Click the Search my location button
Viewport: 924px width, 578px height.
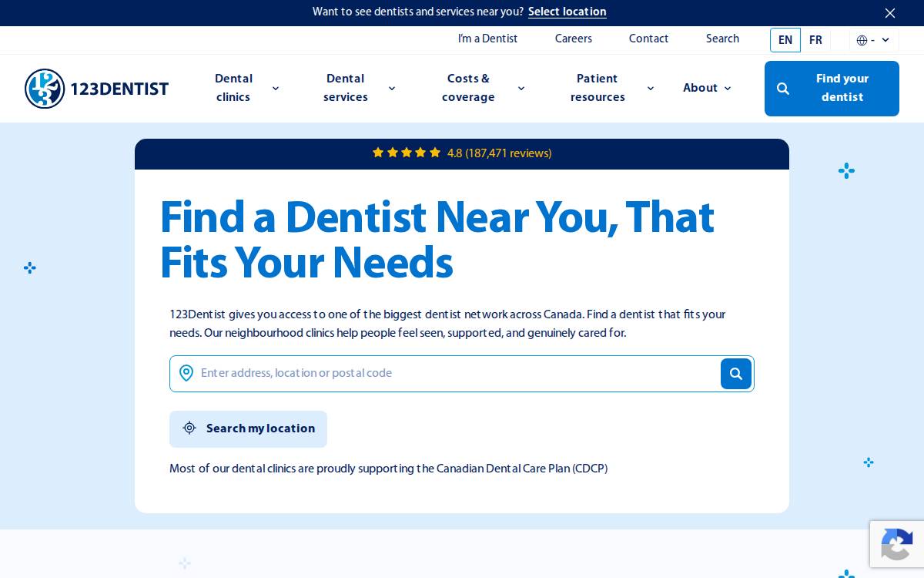(248, 429)
